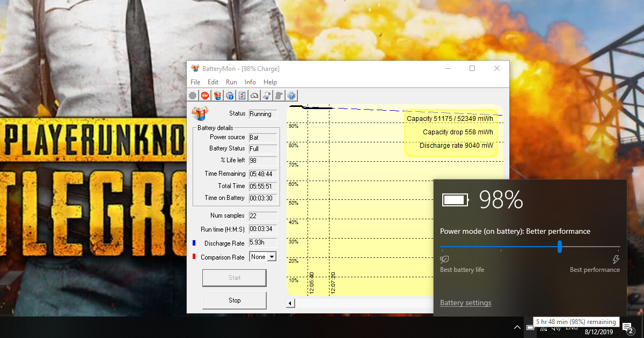Click the volume speaker icon in the tray

tap(556, 328)
